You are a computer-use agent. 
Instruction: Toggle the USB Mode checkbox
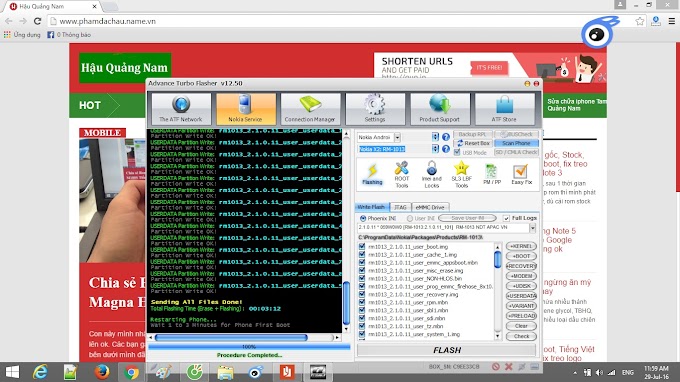click(457, 152)
